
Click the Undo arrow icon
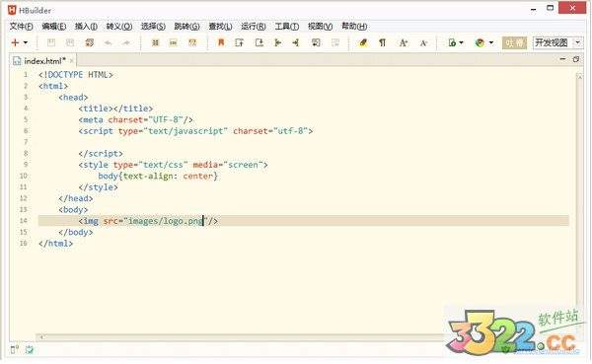coord(109,43)
